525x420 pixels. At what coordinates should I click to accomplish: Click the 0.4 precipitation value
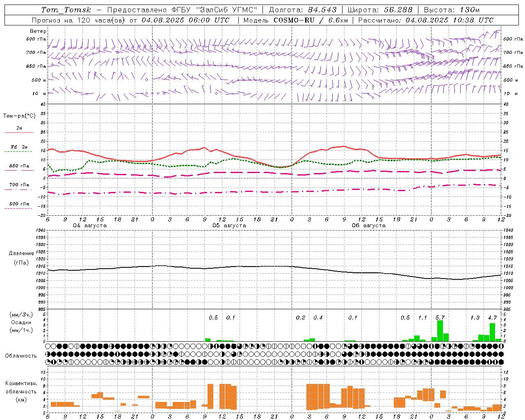318,317
